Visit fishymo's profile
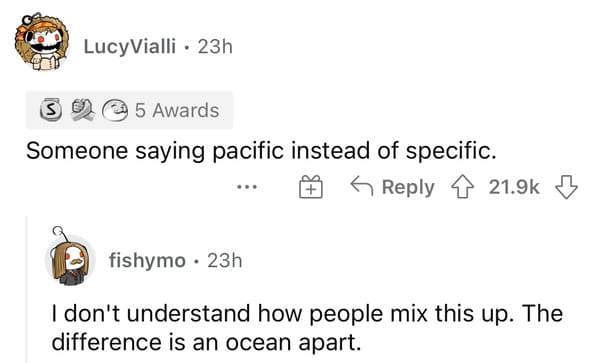599x363 pixels. coord(147,261)
